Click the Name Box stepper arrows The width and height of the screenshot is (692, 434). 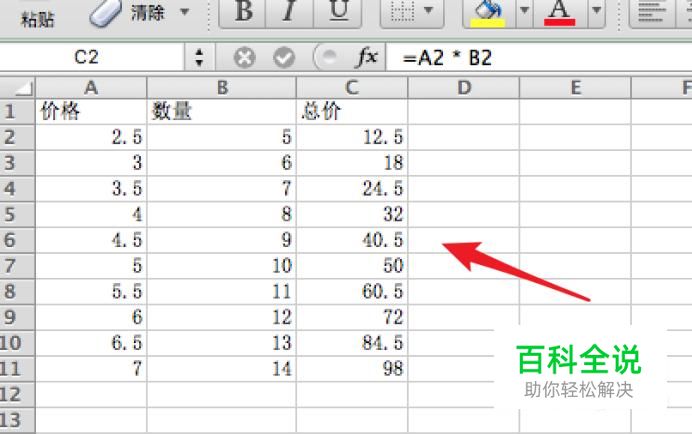pos(199,57)
